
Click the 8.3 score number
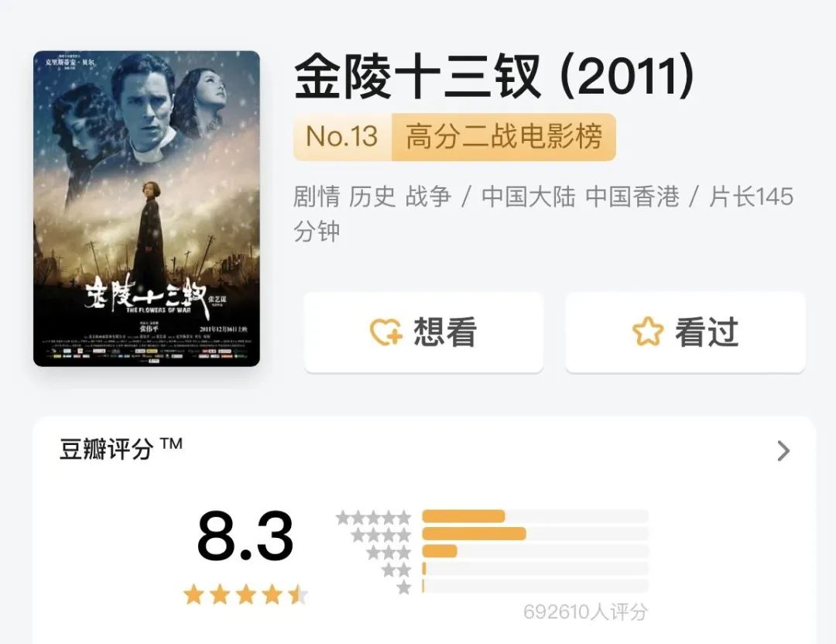[245, 536]
